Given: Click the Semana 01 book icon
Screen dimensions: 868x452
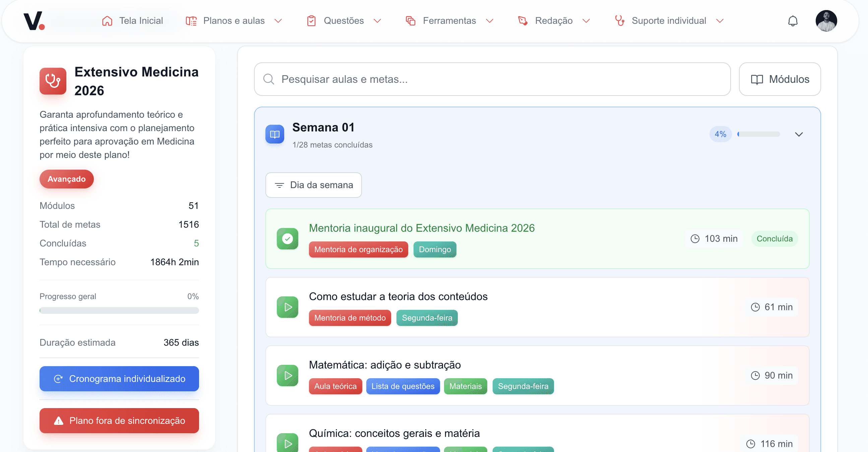Looking at the screenshot, I should point(274,134).
